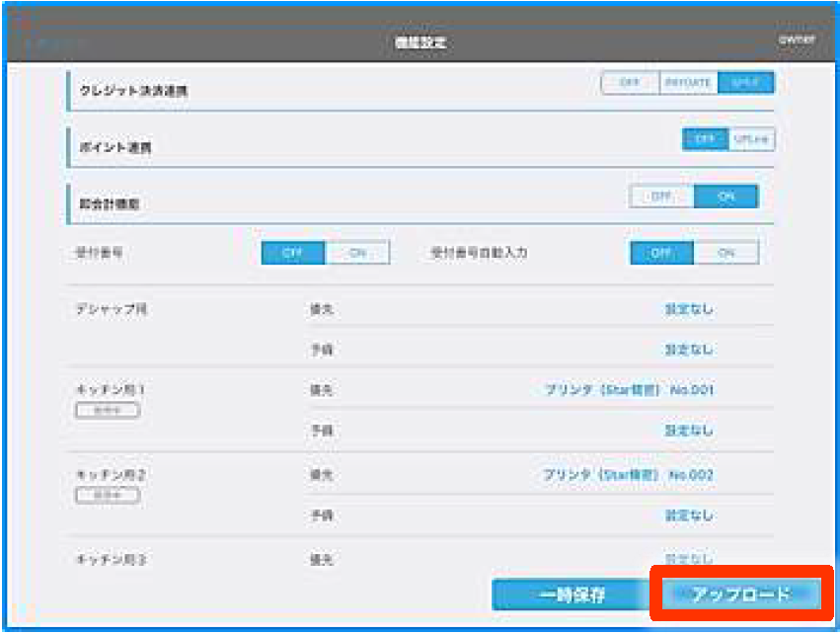This screenshot has height=634, width=840.
Task: Click small button under キッチン用2 label
Action: tap(108, 495)
